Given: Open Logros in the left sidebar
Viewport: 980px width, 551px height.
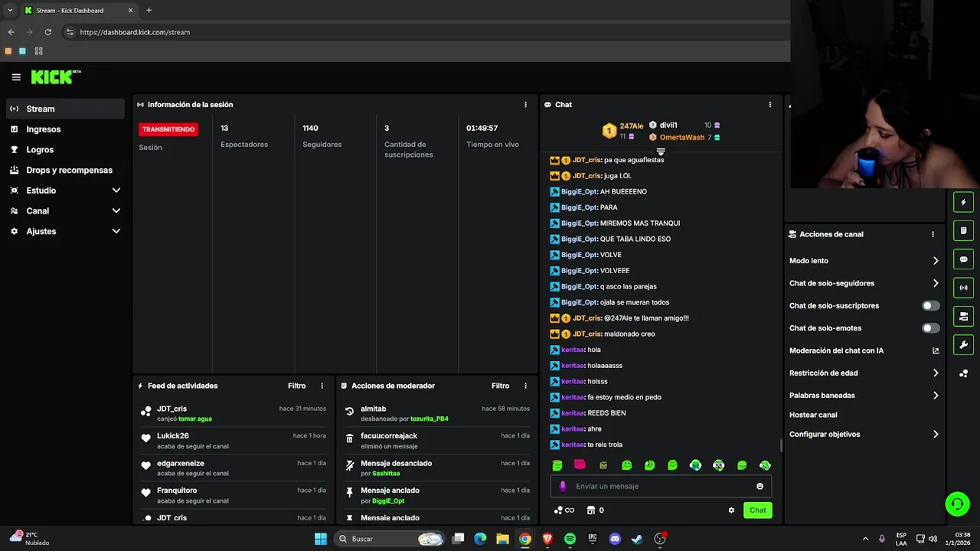Looking at the screenshot, I should click(65, 150).
